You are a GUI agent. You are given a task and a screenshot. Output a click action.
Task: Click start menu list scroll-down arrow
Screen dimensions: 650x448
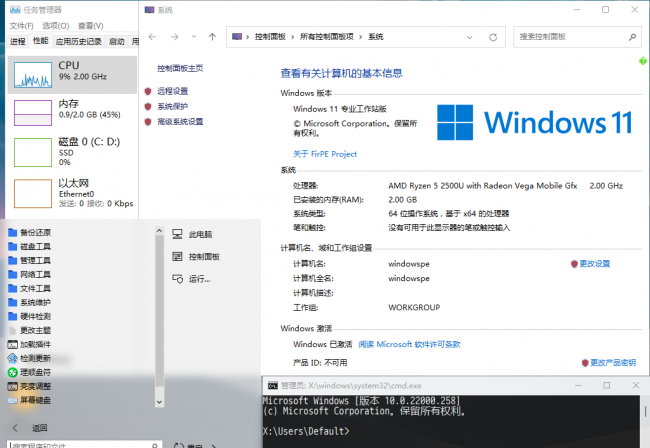159,402
